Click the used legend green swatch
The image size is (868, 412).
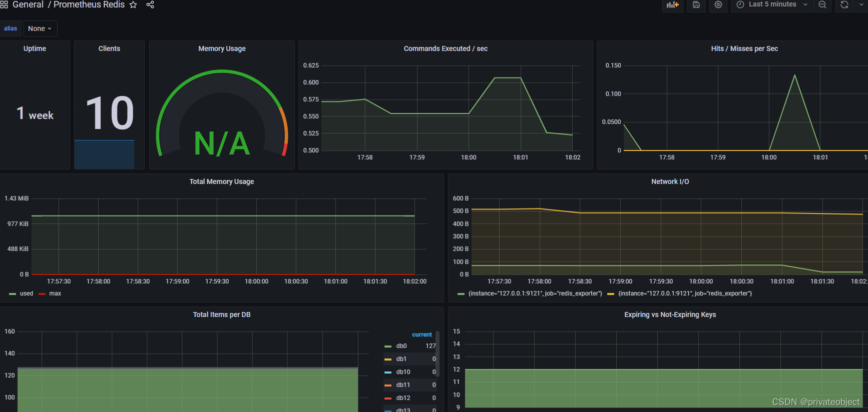(13, 294)
